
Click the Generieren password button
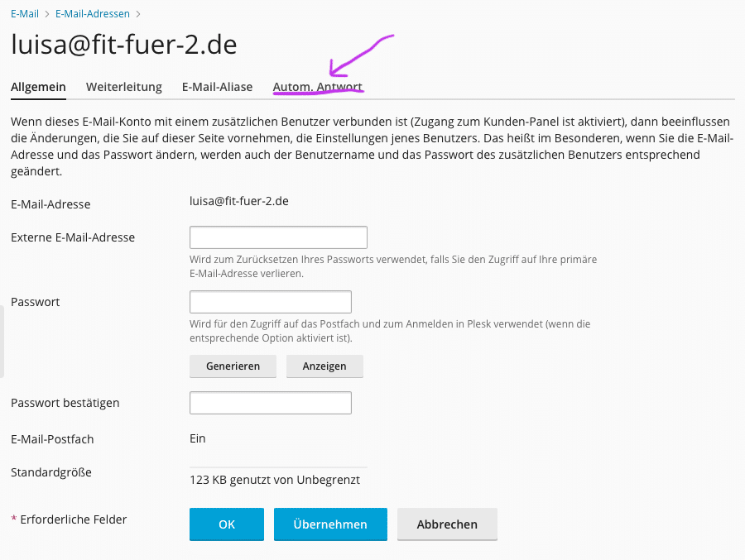click(x=233, y=366)
